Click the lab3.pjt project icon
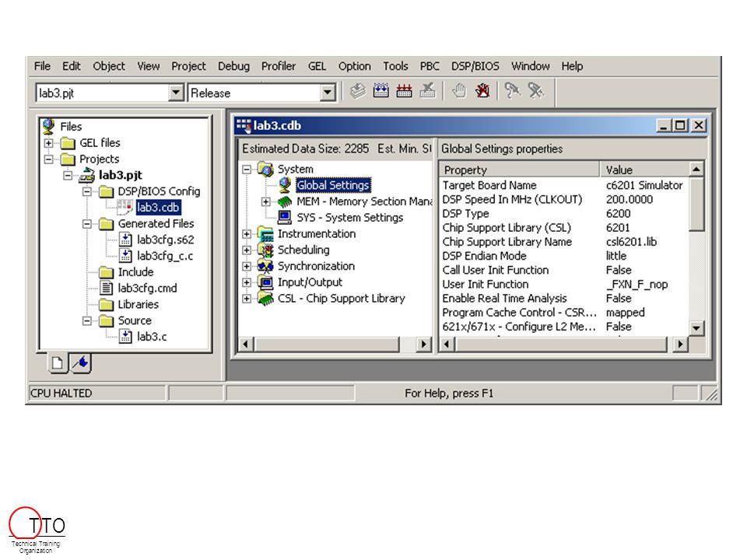 [87, 175]
